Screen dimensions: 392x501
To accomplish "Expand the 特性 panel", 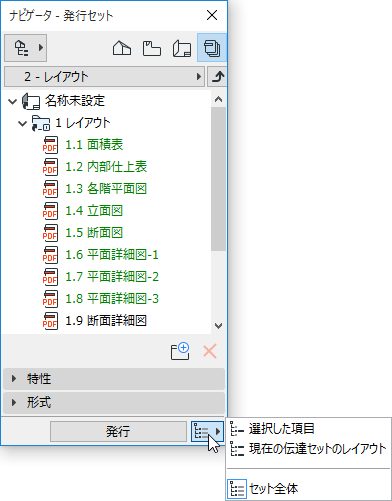I will coord(114,379).
